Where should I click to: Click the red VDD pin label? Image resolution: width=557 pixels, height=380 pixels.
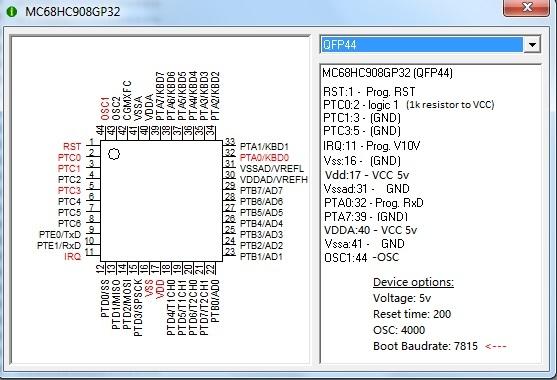point(160,289)
